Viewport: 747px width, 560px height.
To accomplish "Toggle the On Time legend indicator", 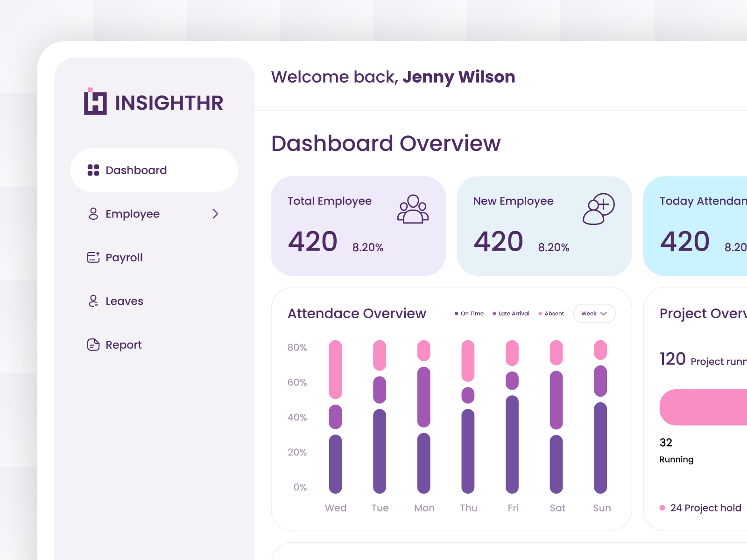I will point(457,314).
